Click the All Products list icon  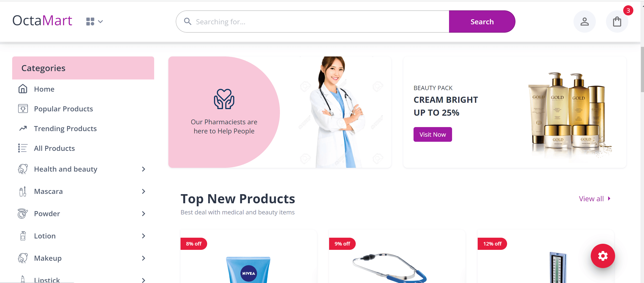(x=23, y=148)
